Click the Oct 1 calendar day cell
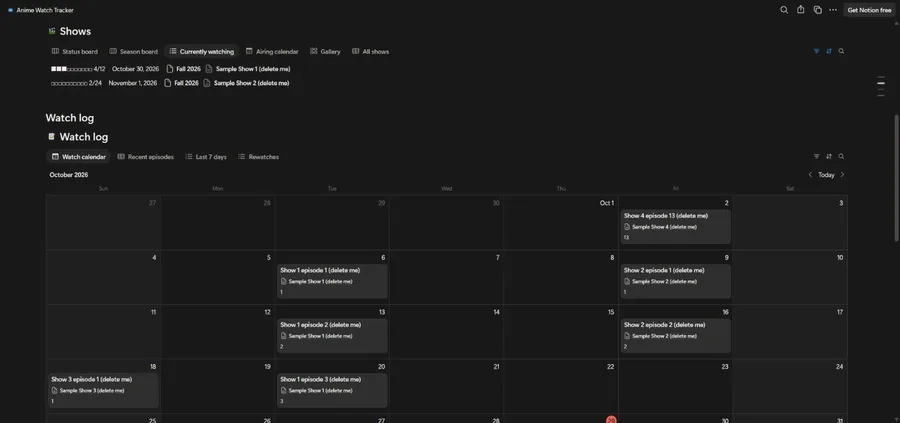The height and width of the screenshot is (423, 900). tap(561, 223)
